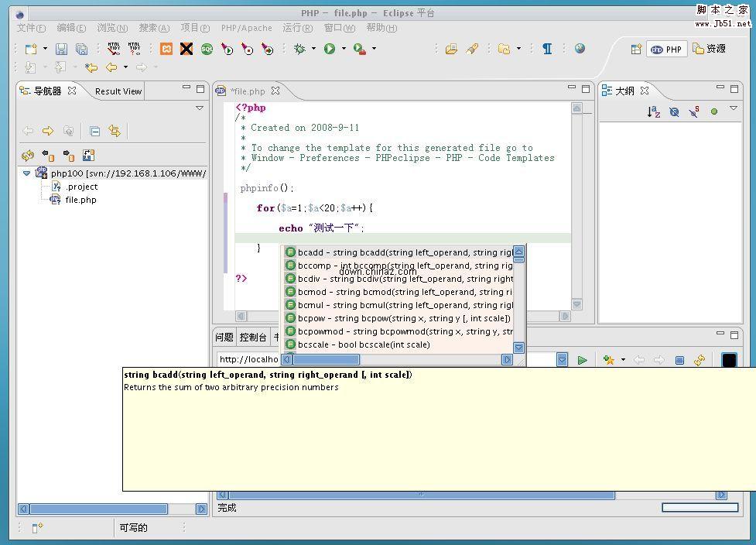Start XAMPP with the orange icon
756x545 pixels.
(x=166, y=49)
